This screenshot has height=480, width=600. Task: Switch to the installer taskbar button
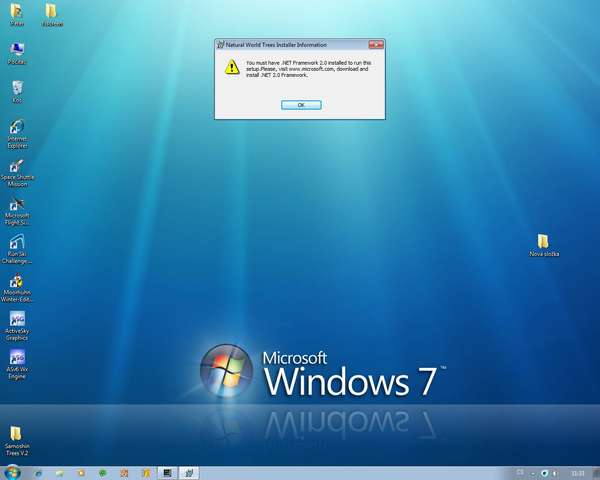(189, 473)
